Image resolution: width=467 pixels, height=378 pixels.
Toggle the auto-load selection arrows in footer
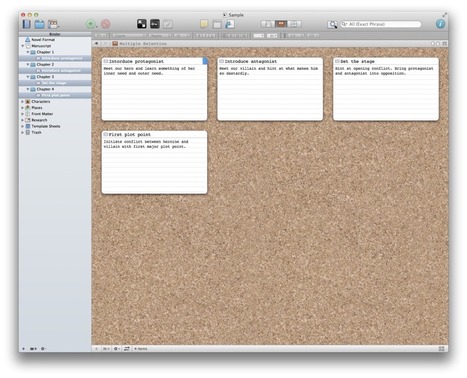point(127,349)
